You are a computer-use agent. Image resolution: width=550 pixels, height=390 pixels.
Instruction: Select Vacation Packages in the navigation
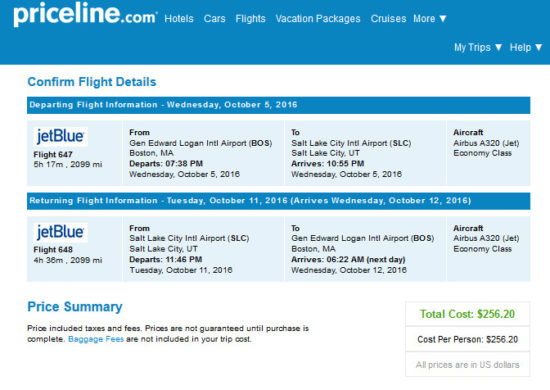pos(318,19)
